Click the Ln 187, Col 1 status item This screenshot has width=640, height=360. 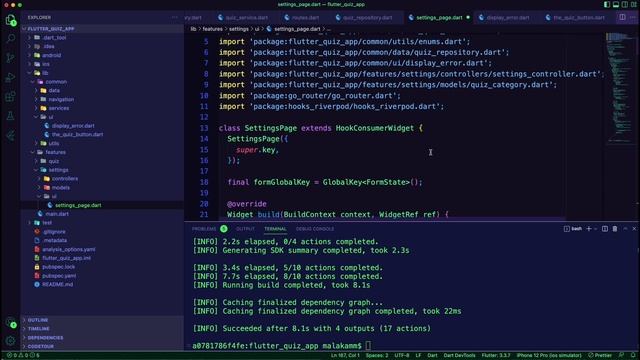(345, 356)
